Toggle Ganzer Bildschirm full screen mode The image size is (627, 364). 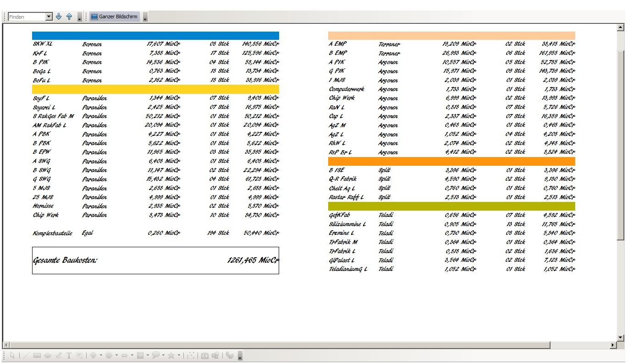(115, 16)
